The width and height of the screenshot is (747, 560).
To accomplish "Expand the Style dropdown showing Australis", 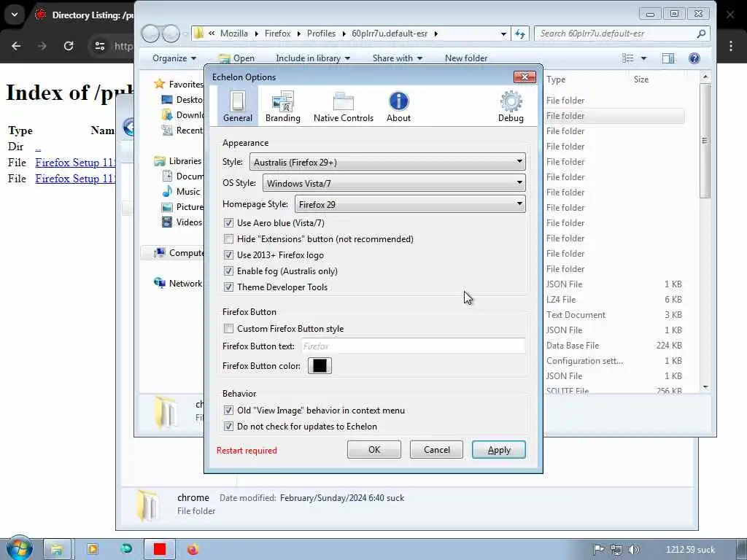I will tap(387, 162).
